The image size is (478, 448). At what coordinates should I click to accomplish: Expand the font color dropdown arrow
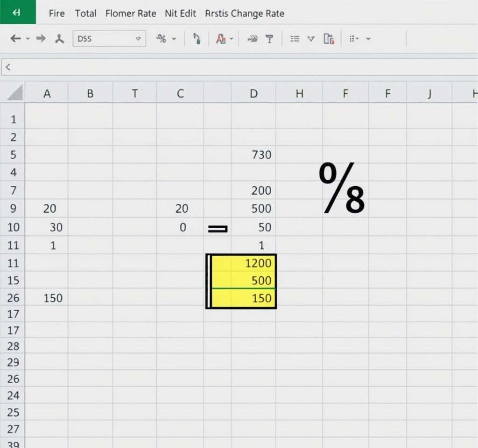(x=231, y=39)
